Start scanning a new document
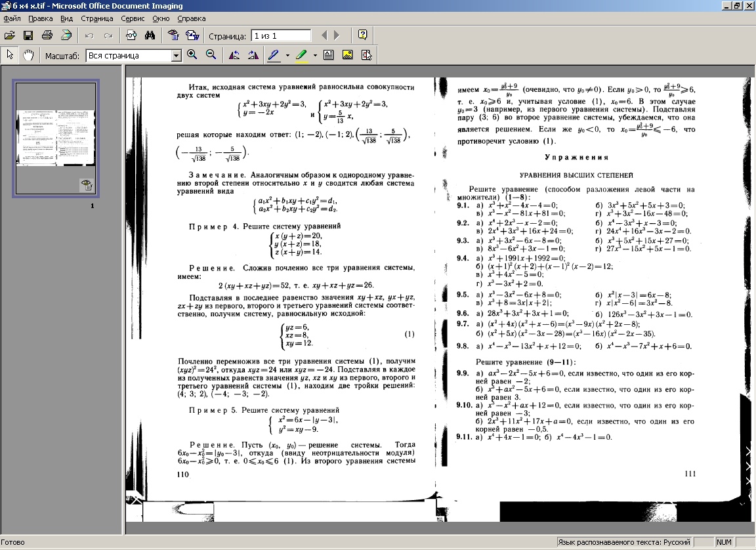Image resolution: width=756 pixels, height=550 pixels. (66, 35)
